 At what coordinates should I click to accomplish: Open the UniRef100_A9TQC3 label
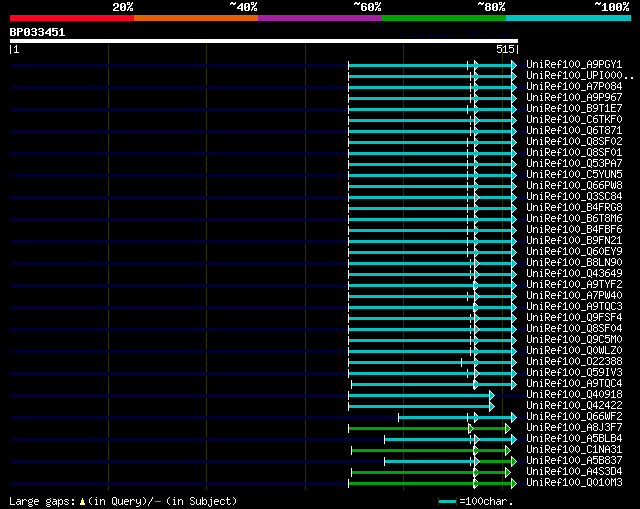[x=574, y=307]
